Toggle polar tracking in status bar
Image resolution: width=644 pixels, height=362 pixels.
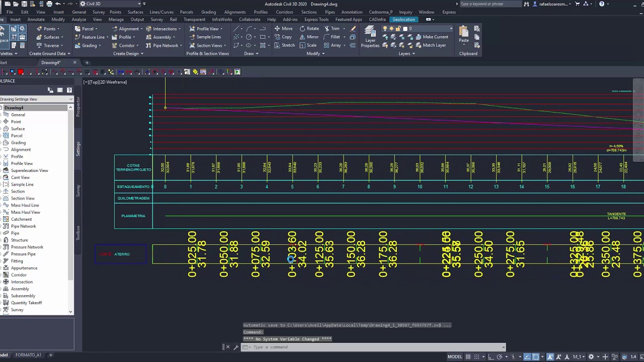499,356
